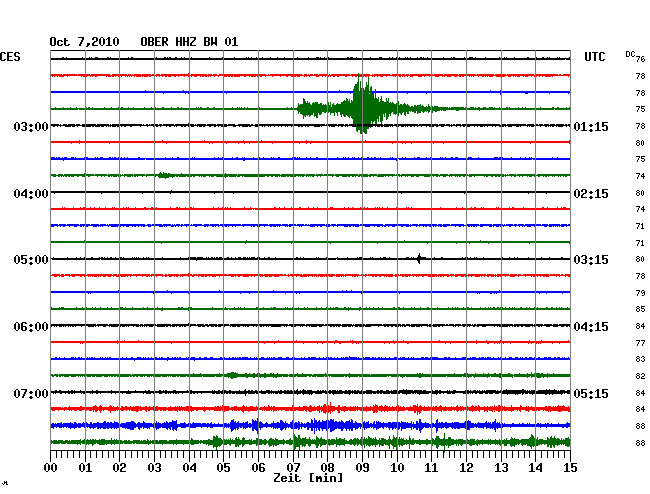Click the 13 minute tick label
Image resolution: width=650 pixels, height=494 pixels.
501,467
